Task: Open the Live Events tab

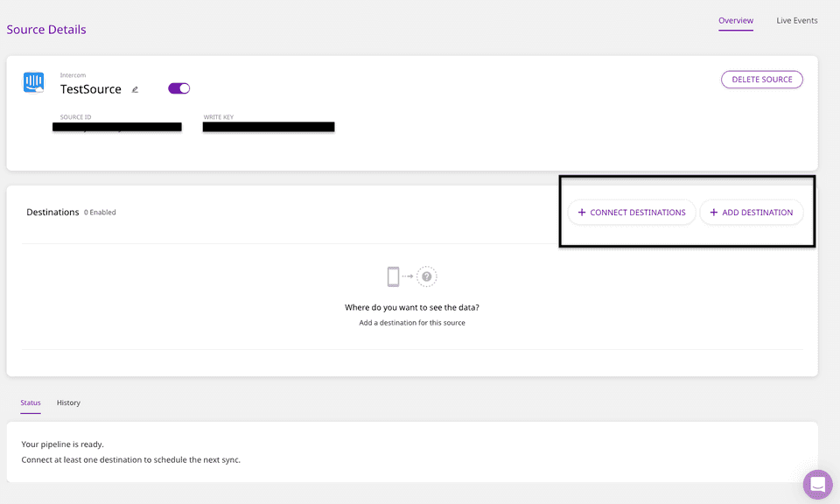Action: [797, 20]
